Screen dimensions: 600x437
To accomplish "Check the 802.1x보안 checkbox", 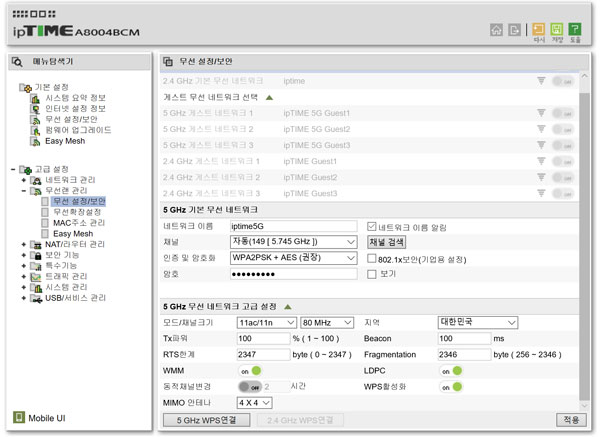I will pos(371,258).
